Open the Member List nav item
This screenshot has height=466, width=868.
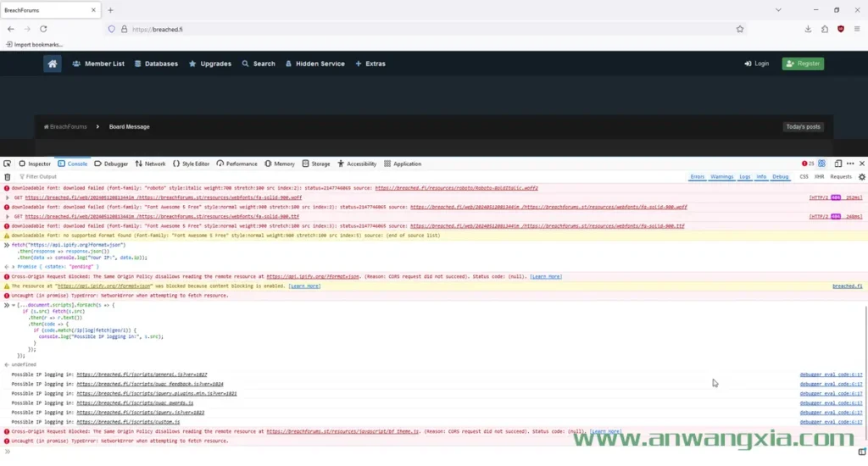[x=98, y=64]
